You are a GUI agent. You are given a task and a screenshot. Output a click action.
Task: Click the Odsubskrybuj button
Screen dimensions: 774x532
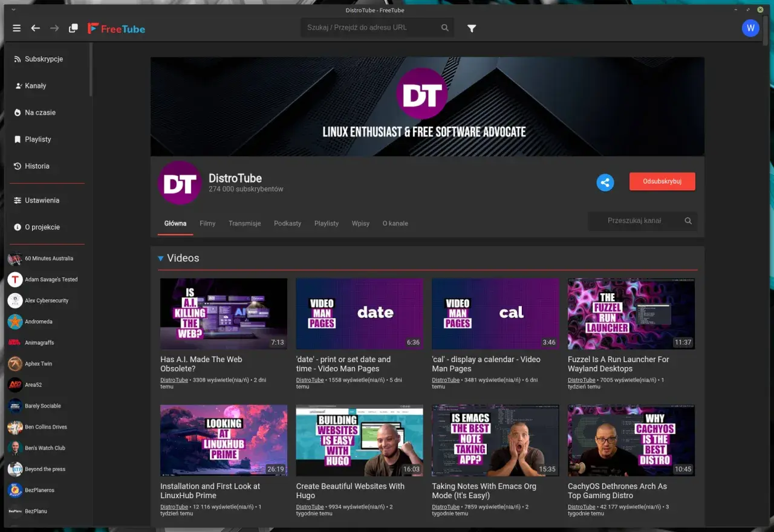click(662, 181)
